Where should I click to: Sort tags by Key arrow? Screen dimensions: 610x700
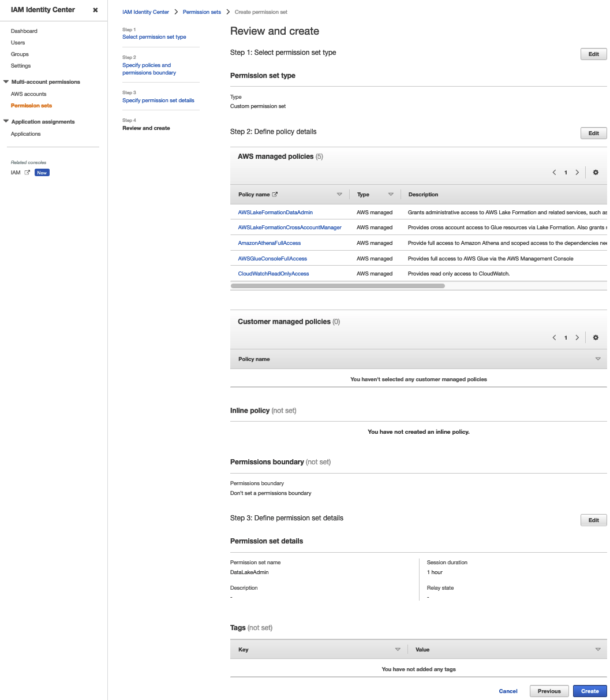(398, 650)
